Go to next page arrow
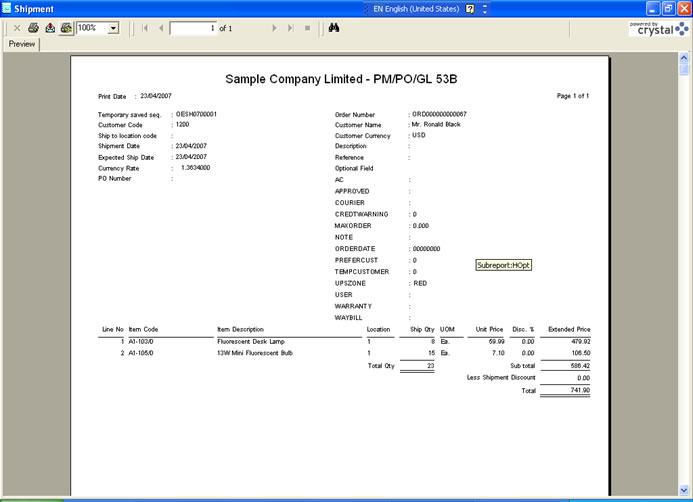The image size is (693, 502). (274, 28)
